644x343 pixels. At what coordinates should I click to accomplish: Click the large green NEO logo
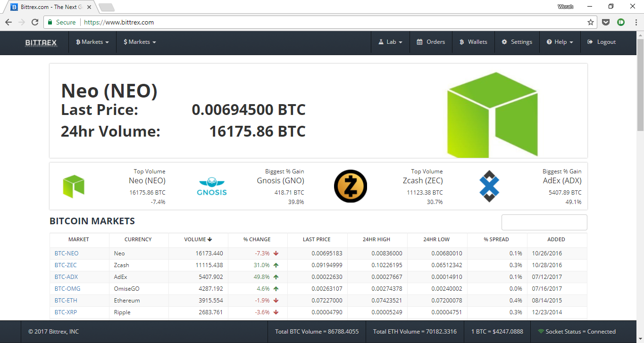492,114
